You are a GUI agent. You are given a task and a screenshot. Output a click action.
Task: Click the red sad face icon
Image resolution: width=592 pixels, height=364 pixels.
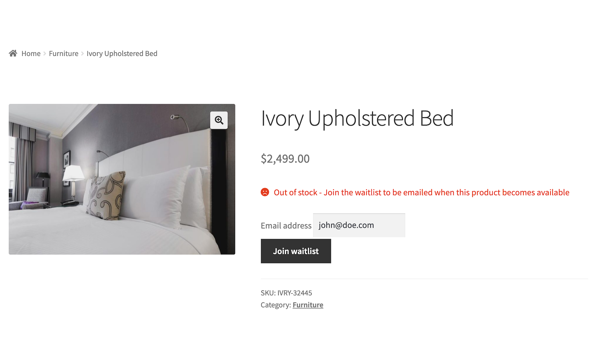click(x=265, y=192)
